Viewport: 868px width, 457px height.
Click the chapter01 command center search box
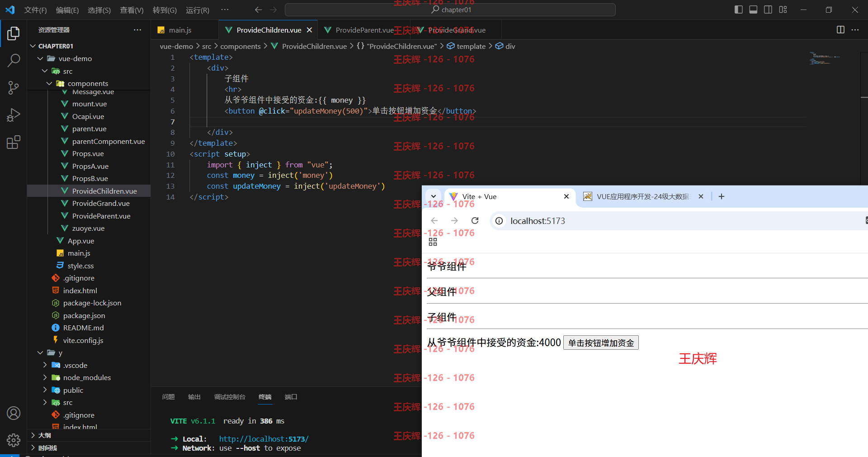(450, 10)
